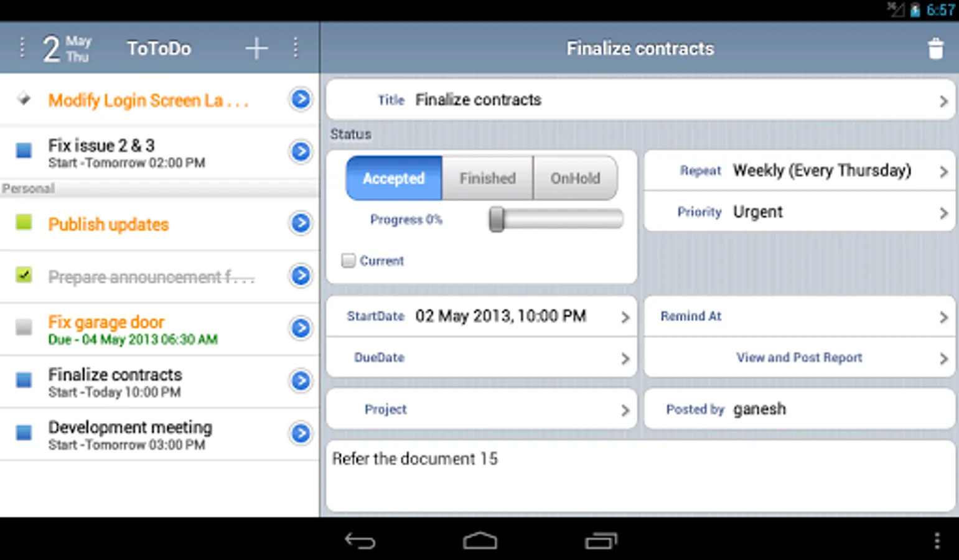Tick the Fix garage door checkbox
959x560 pixels.
click(x=24, y=327)
